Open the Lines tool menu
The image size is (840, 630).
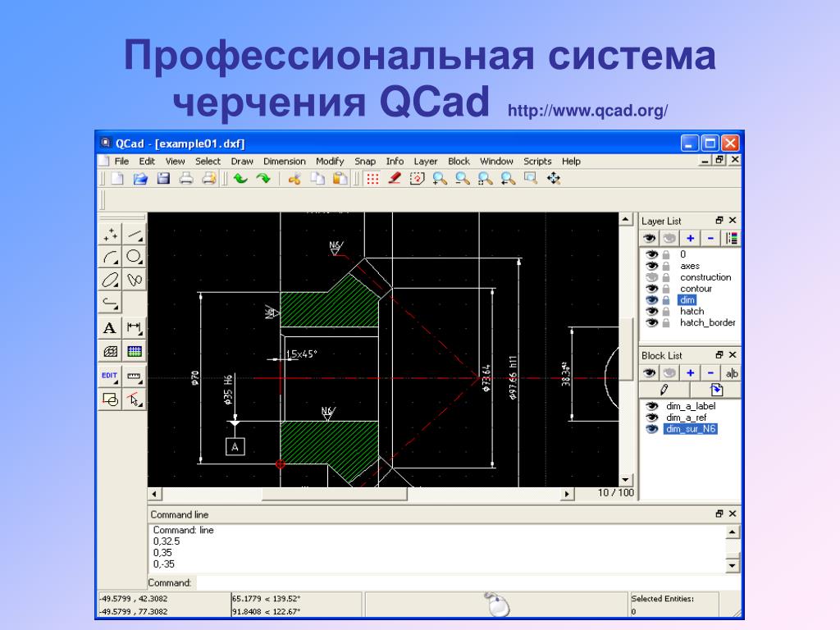tap(134, 234)
